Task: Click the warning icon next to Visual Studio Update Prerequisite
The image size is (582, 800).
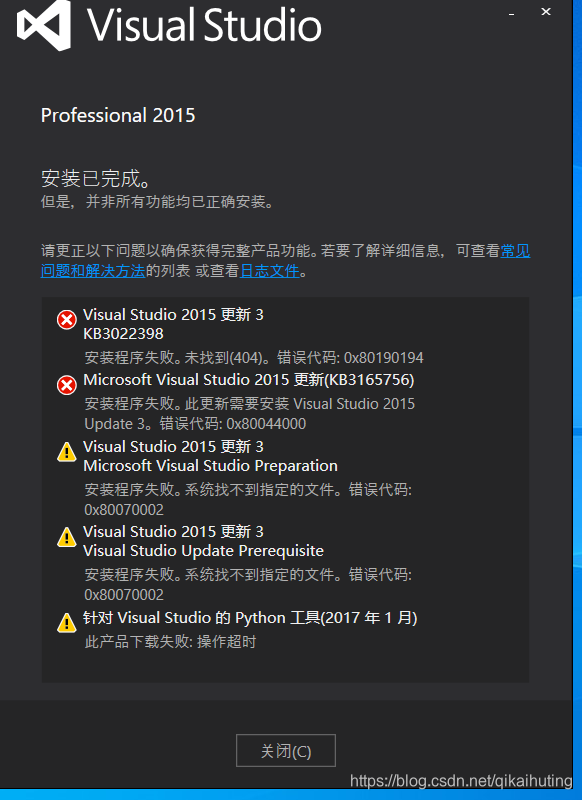Action: click(66, 538)
